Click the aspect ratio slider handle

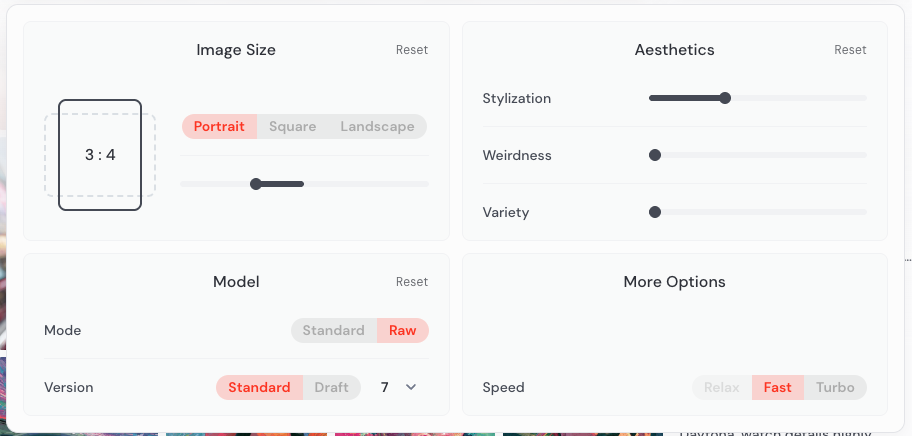click(x=256, y=184)
